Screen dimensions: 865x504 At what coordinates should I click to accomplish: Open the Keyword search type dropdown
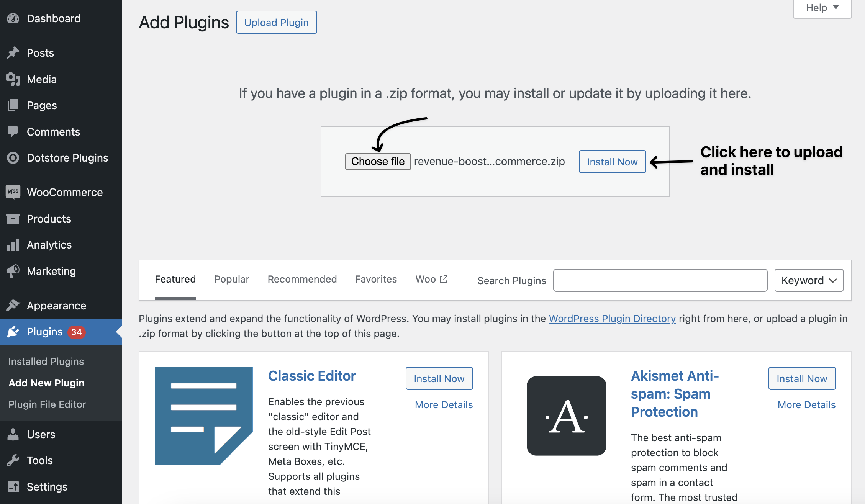click(x=809, y=280)
